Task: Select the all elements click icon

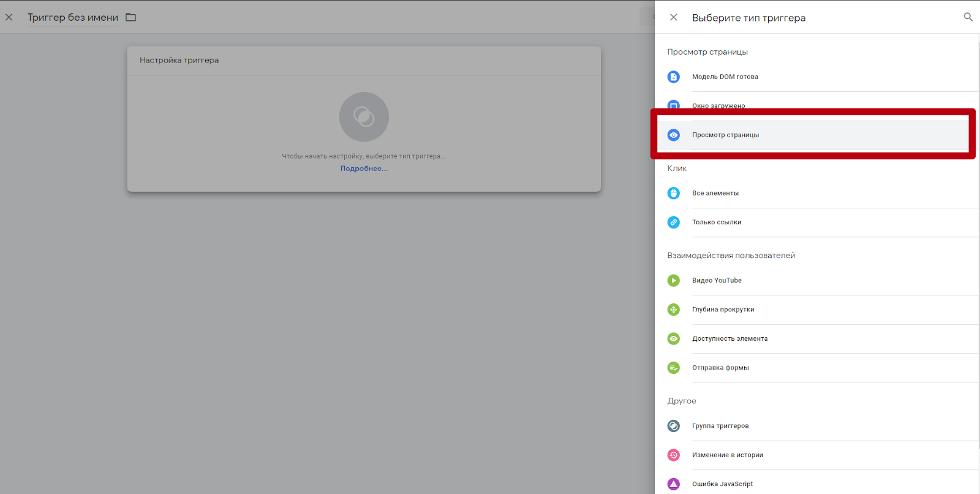Action: (x=673, y=193)
